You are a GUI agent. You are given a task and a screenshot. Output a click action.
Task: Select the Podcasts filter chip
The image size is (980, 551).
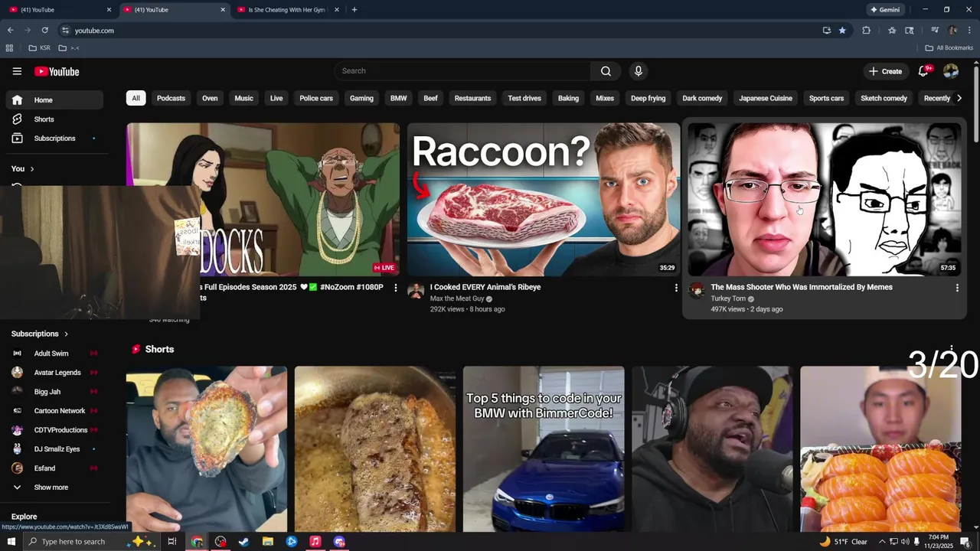(x=171, y=98)
